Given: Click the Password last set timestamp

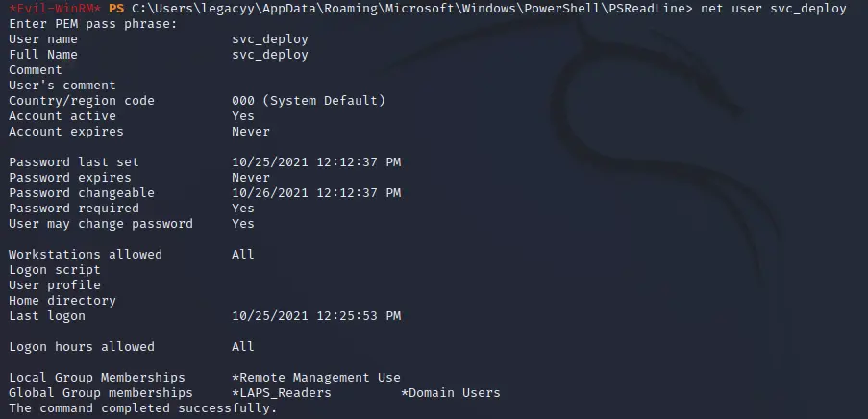Looking at the screenshot, I should pyautogui.click(x=316, y=162).
